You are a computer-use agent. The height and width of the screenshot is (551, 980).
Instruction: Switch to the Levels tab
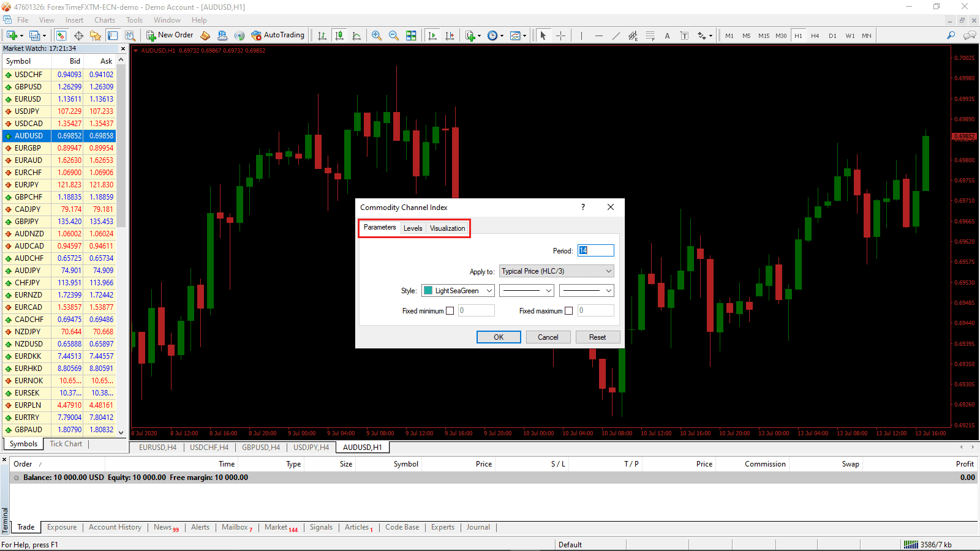[413, 227]
